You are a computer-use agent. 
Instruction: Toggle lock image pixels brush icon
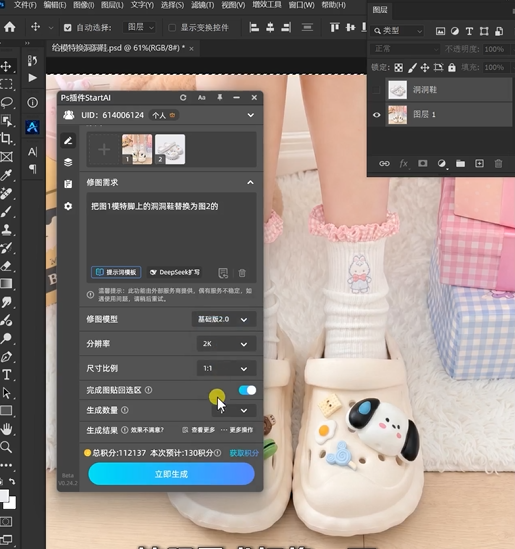(x=412, y=68)
